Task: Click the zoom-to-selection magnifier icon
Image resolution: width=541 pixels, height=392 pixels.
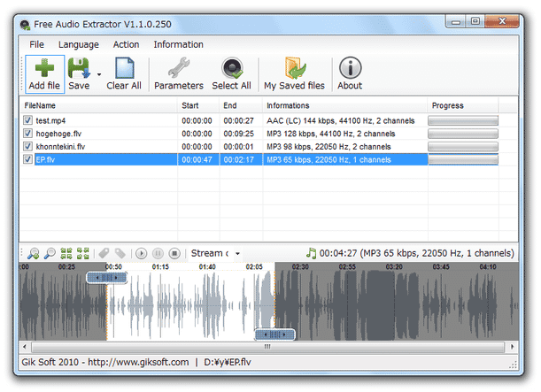Action: tap(33, 253)
